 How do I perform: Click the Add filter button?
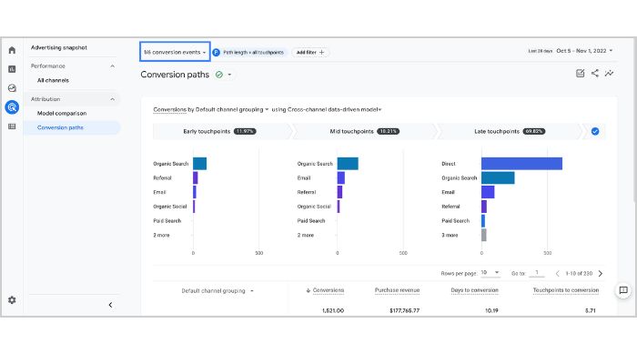click(310, 53)
